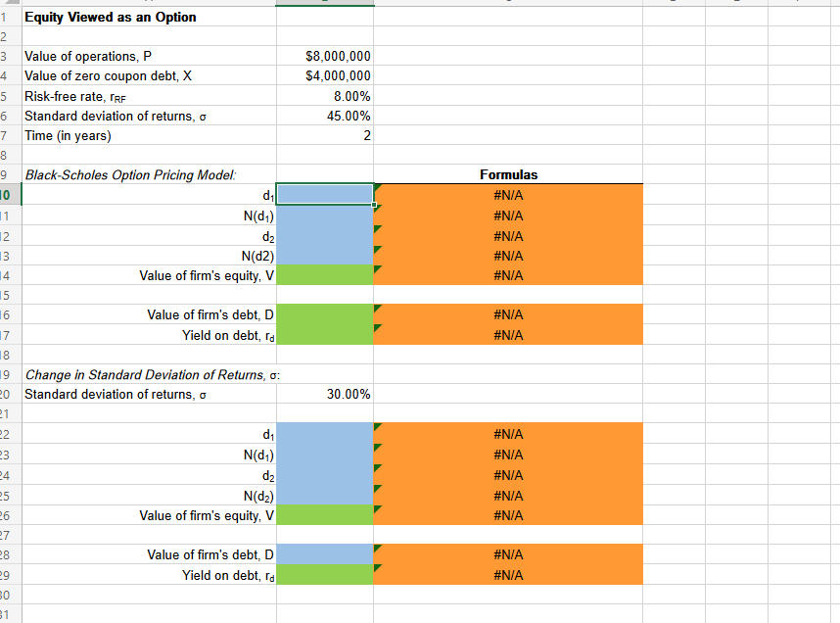Viewport: 840px width, 623px height.
Task: Click the comment triangle on the d2 cell in row 24
Action: coord(377,468)
